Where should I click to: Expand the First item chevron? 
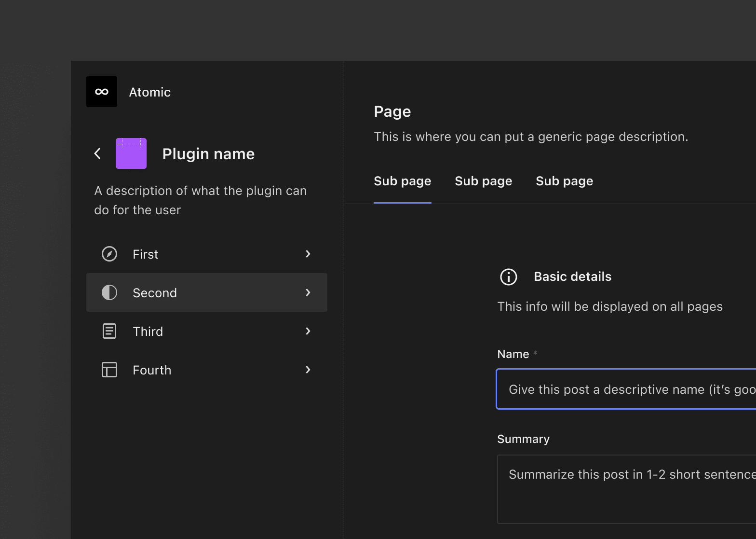(x=308, y=254)
